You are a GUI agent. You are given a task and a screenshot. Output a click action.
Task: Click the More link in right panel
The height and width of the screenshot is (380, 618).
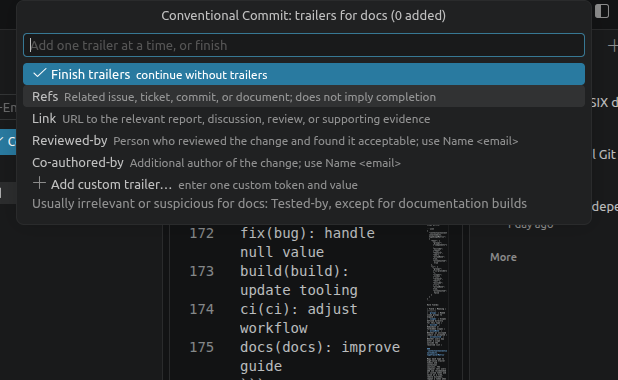(503, 257)
